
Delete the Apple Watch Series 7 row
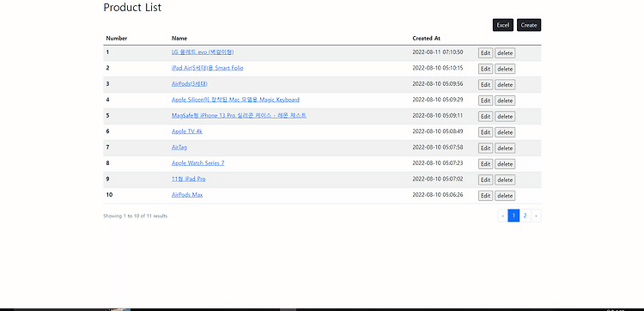(x=505, y=164)
